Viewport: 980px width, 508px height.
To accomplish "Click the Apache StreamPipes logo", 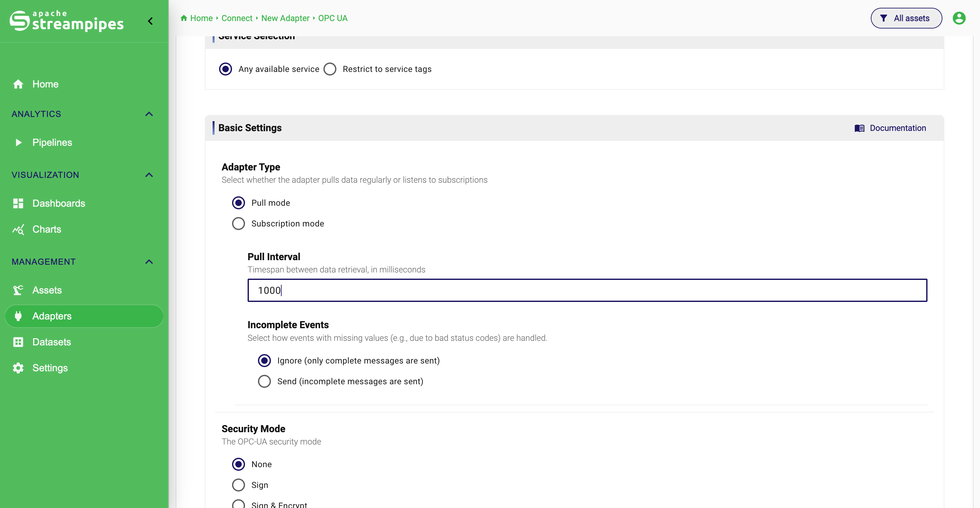I will click(67, 21).
